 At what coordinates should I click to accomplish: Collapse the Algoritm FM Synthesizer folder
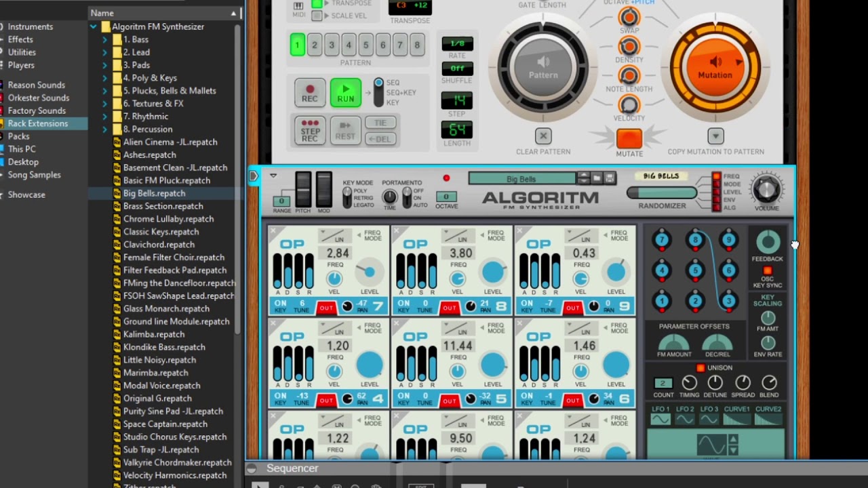click(x=93, y=26)
